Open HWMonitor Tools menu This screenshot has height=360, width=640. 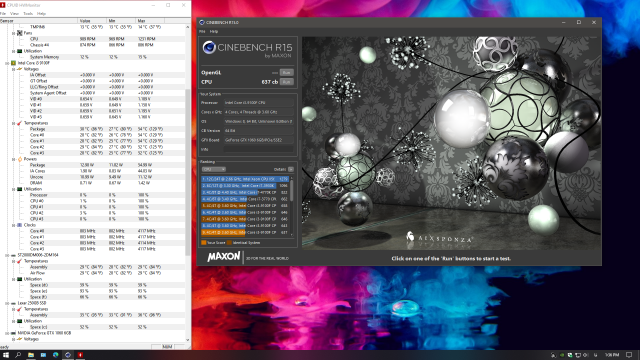[28, 13]
